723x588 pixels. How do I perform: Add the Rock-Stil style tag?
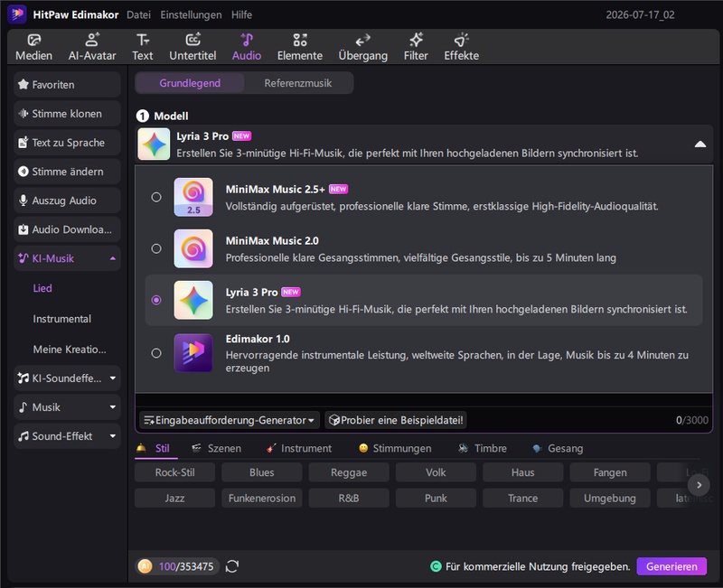point(174,472)
